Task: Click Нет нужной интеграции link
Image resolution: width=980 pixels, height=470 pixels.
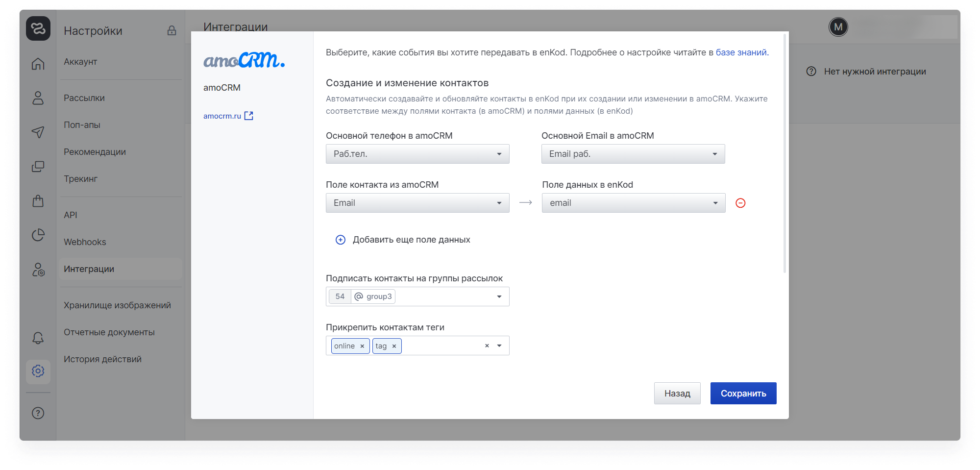Action: 875,72
